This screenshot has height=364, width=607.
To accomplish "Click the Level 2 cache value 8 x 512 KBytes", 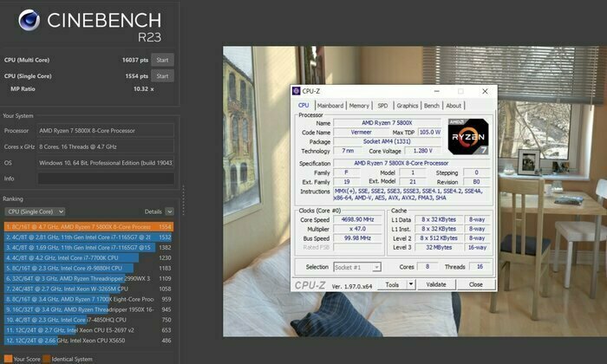I will point(439,237).
